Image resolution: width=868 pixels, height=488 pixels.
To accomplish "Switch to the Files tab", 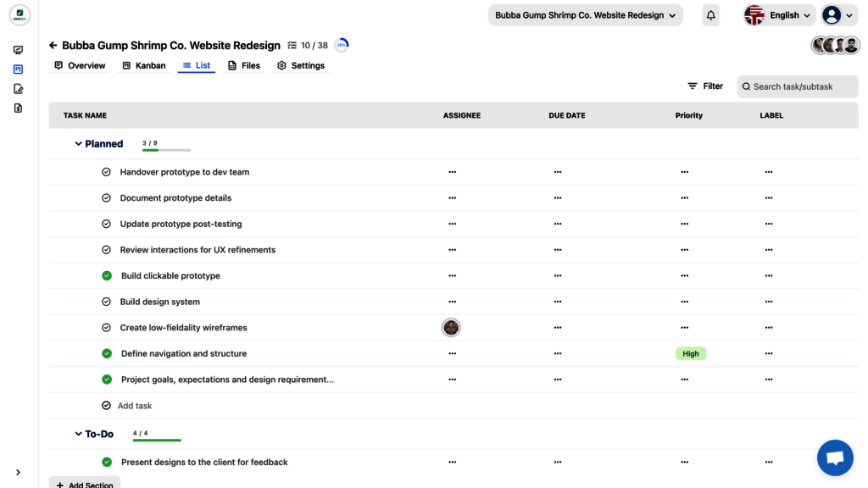I will click(244, 65).
